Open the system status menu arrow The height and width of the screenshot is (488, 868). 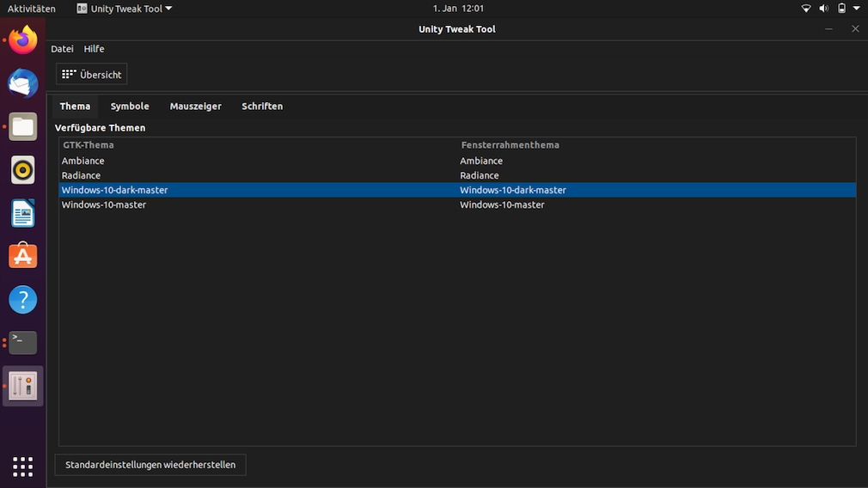(856, 9)
